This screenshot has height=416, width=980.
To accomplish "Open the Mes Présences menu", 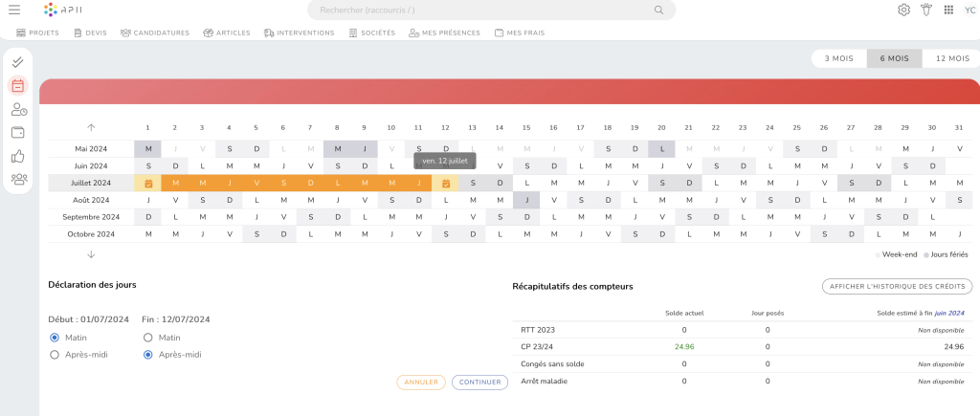I will tap(444, 33).
